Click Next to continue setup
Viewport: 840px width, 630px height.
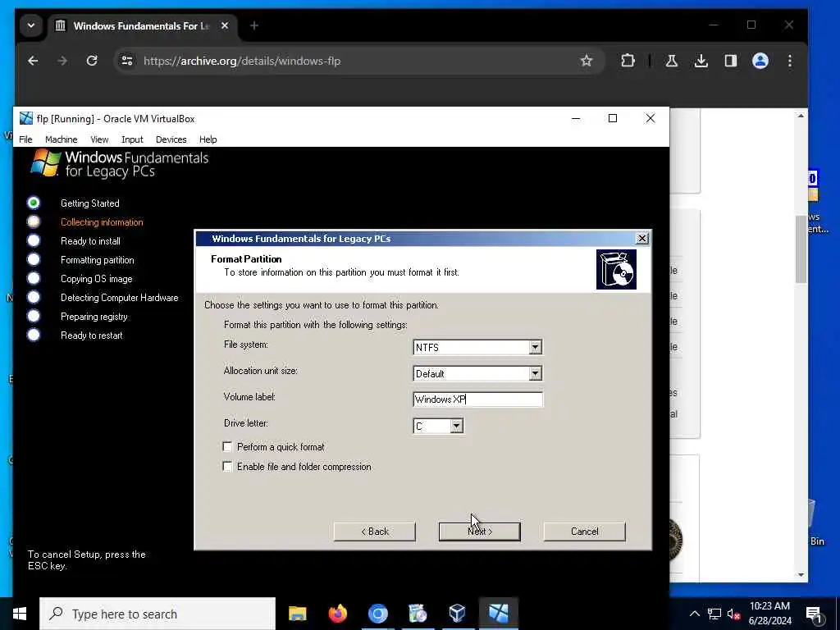(x=479, y=532)
